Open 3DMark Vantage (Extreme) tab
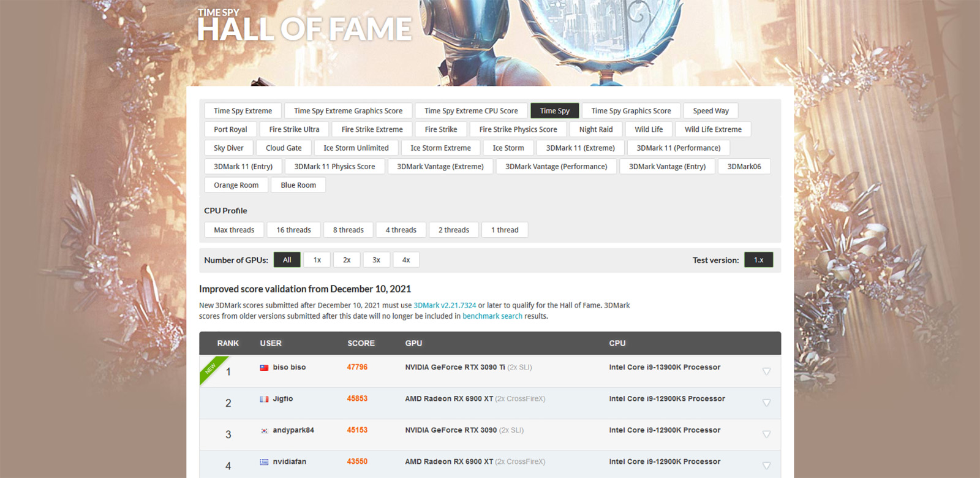The width and height of the screenshot is (980, 478). (440, 167)
